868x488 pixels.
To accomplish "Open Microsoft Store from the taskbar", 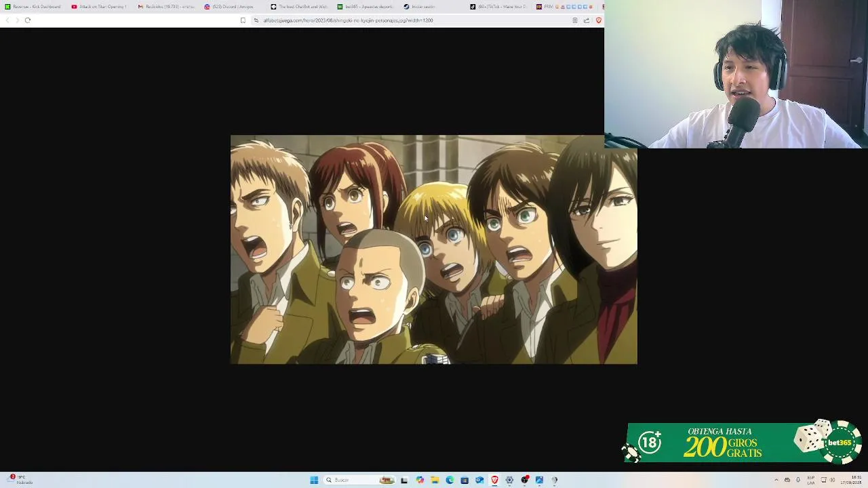I will point(465,480).
